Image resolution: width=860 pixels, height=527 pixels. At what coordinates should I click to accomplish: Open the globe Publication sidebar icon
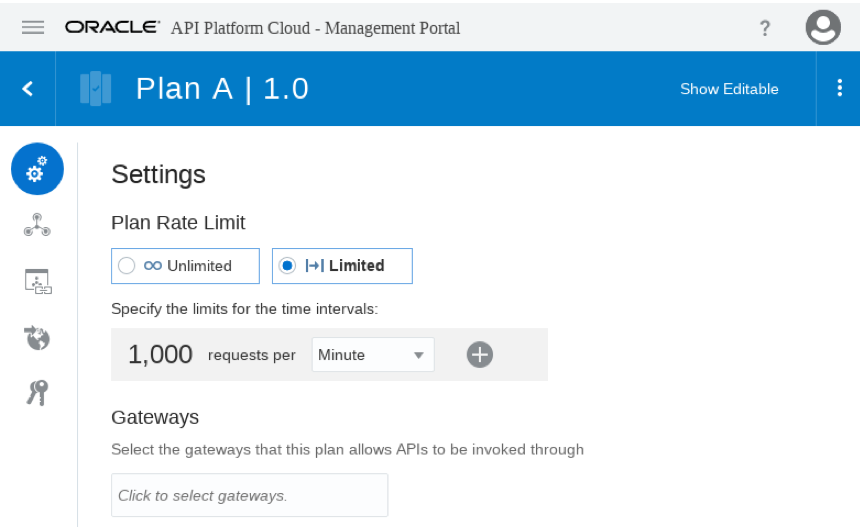point(37,338)
